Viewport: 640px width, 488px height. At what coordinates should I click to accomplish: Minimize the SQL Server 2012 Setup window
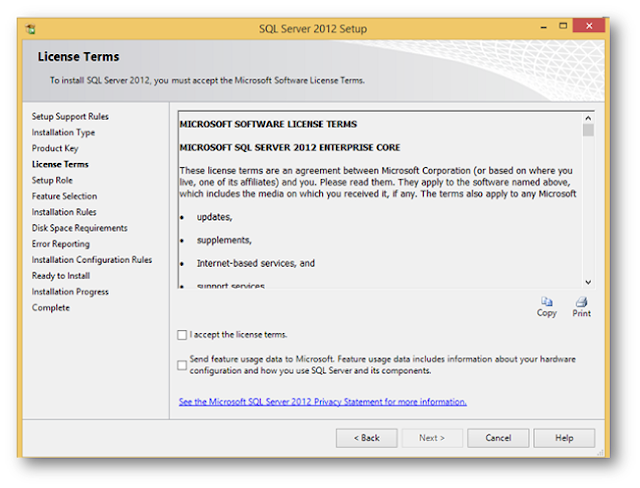coord(544,27)
